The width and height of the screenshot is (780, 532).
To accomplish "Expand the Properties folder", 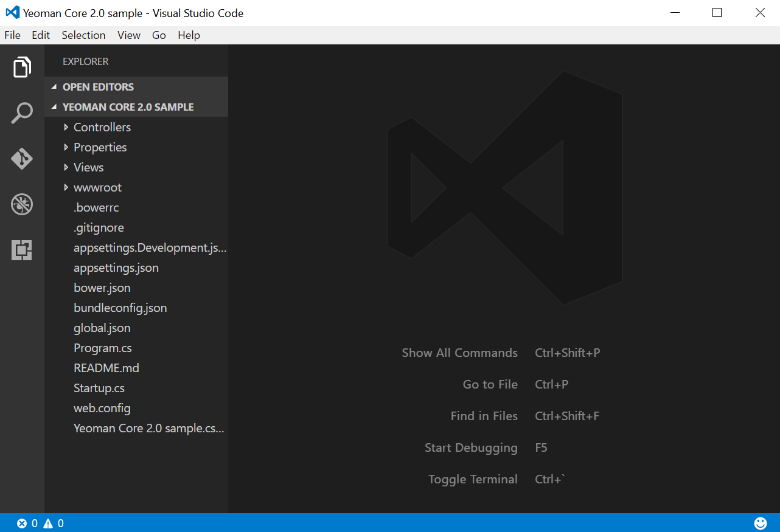I will coord(136,147).
